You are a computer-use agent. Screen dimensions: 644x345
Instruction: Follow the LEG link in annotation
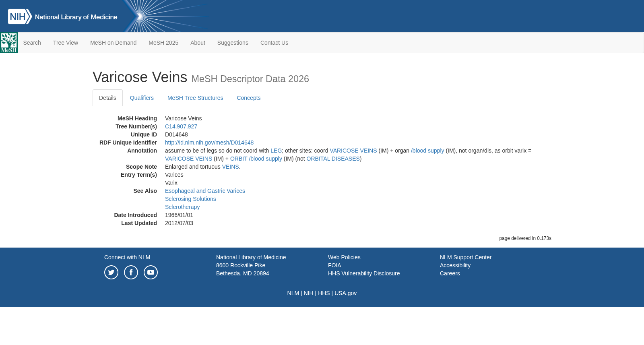pyautogui.click(x=276, y=151)
